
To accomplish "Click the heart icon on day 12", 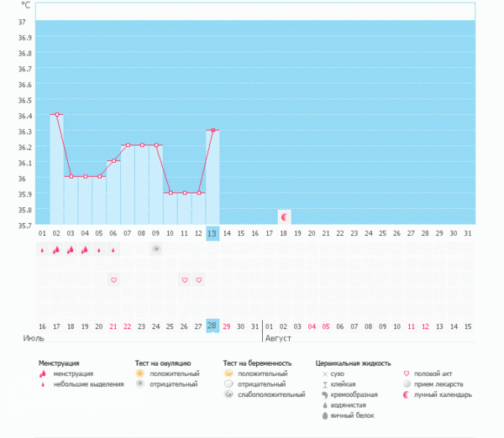I will [199, 279].
